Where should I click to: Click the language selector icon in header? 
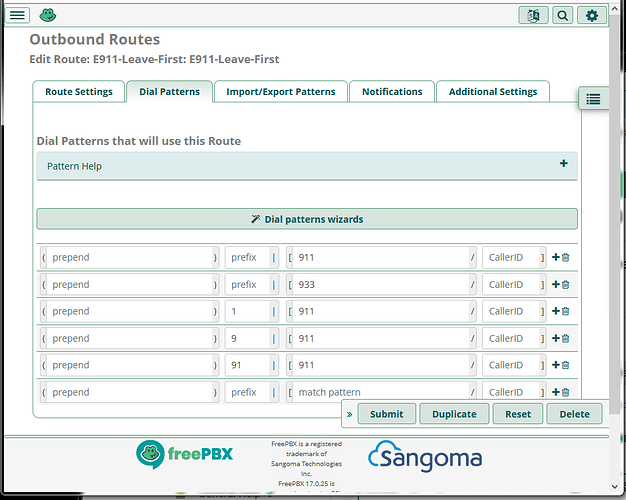pyautogui.click(x=534, y=15)
